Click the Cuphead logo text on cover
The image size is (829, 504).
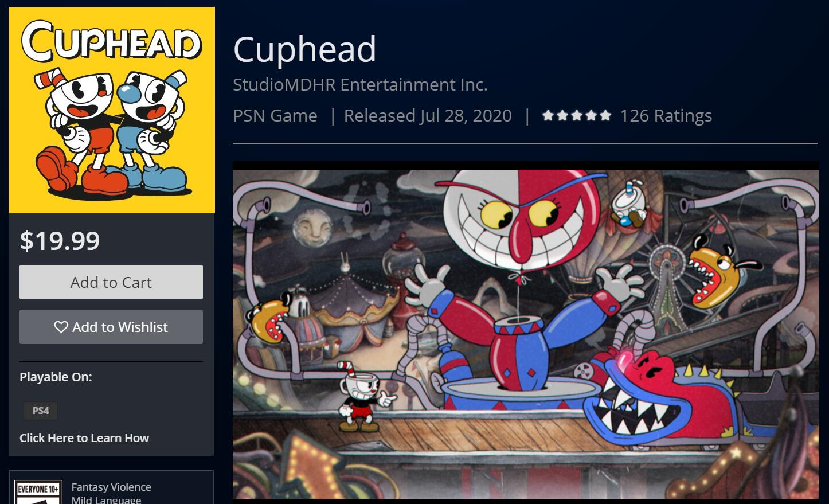point(112,41)
